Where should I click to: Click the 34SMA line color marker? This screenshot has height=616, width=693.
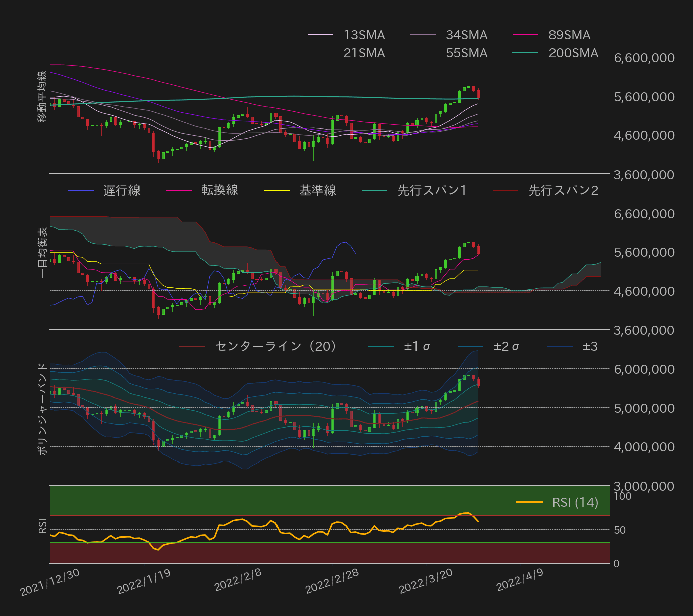pyautogui.click(x=424, y=35)
